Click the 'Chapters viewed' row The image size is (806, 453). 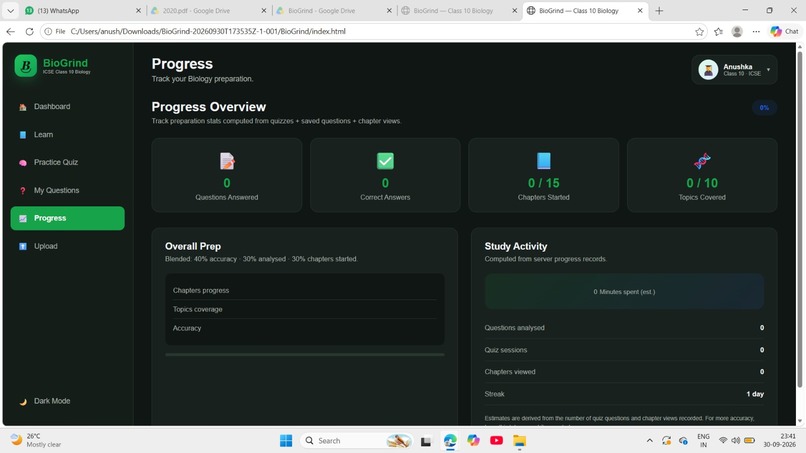[x=624, y=372]
